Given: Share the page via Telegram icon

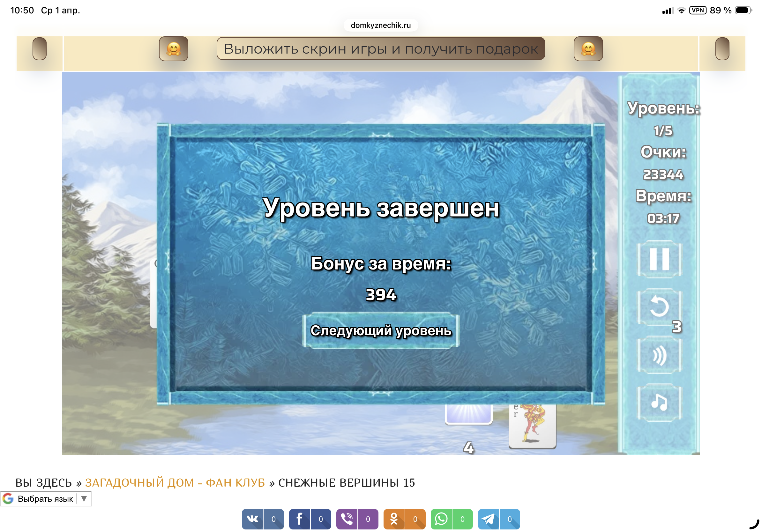Looking at the screenshot, I should (x=488, y=519).
